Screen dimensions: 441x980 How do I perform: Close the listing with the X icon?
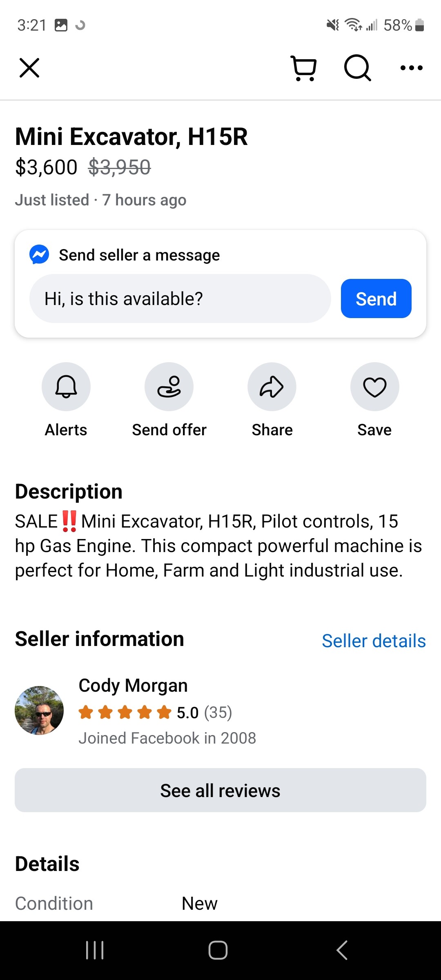[29, 68]
